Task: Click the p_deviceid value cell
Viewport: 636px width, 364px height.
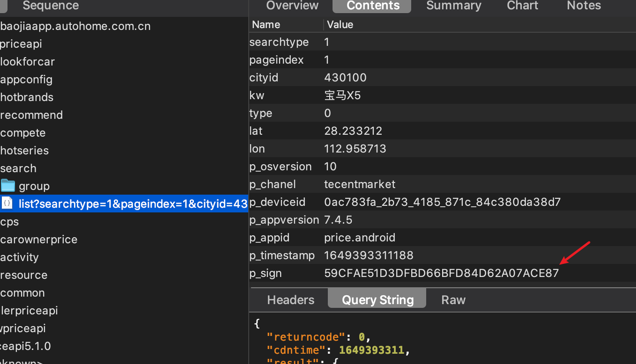Action: point(442,202)
